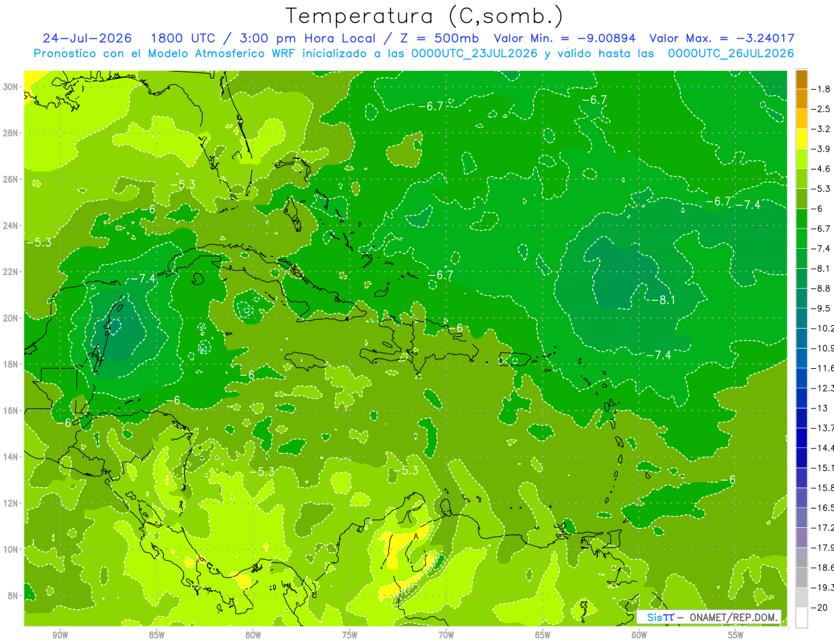
Task: Click the "12N" latitude axis label
Action: (12, 503)
